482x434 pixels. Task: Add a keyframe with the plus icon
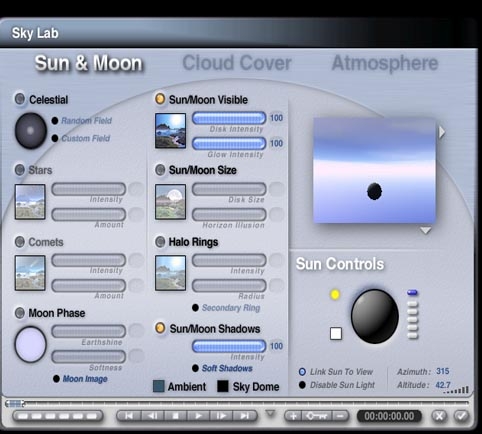(x=293, y=416)
